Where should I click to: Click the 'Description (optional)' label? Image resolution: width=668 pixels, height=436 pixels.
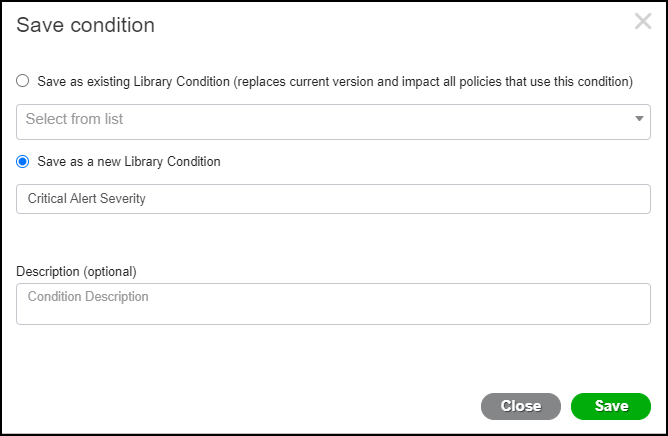76,271
